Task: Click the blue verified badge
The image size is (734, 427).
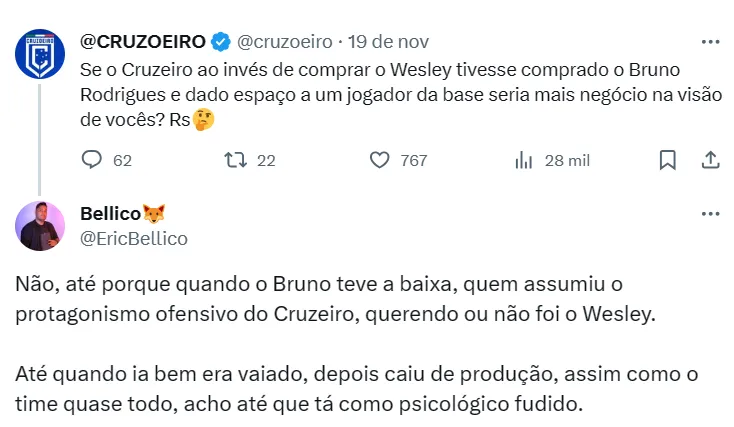Action: 221,42
